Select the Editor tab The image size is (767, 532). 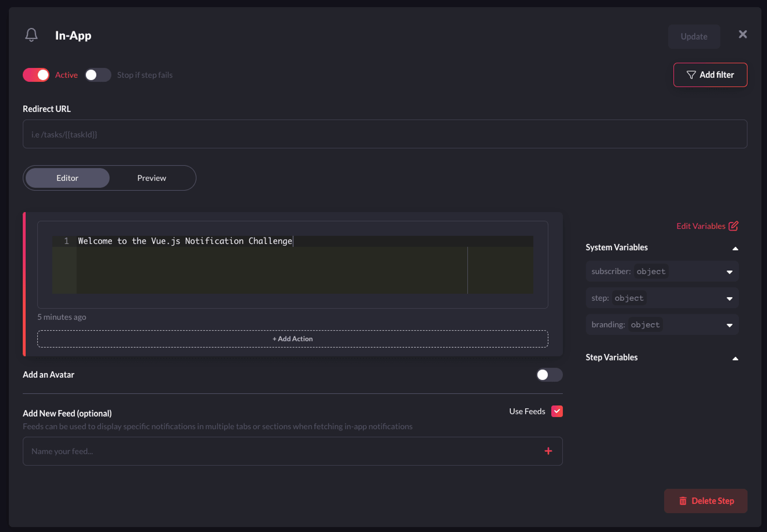coord(67,178)
